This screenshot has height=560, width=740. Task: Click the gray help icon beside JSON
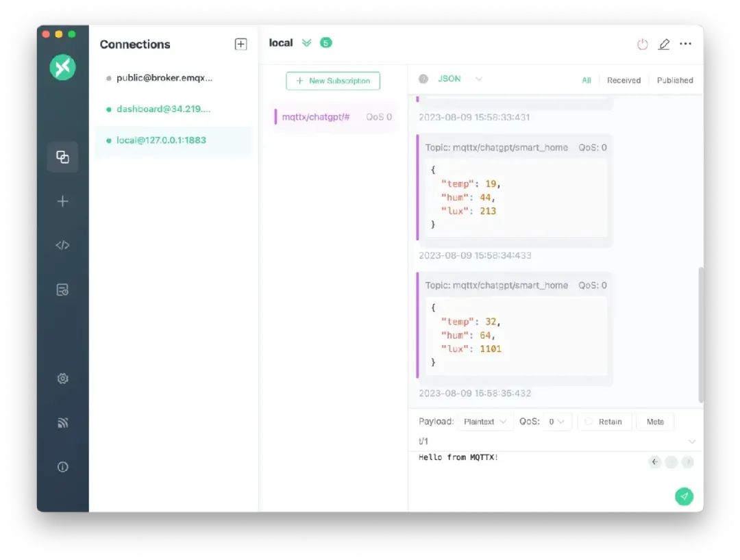[x=423, y=79]
